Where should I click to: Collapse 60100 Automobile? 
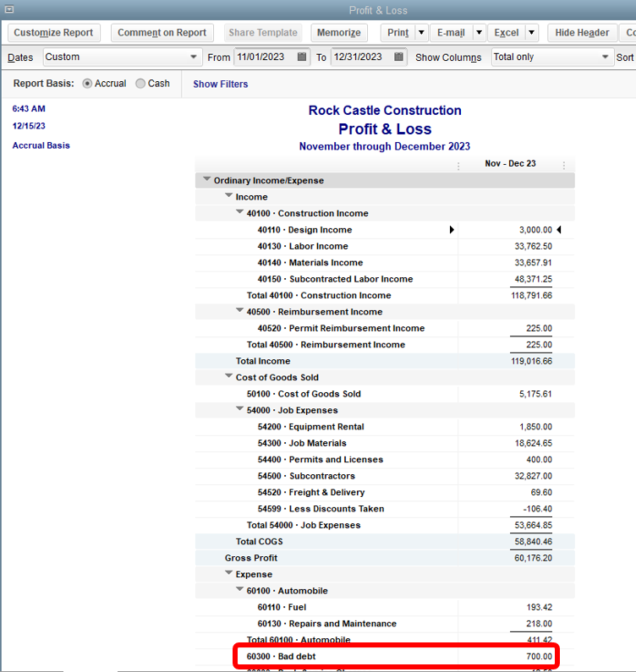coord(239,589)
